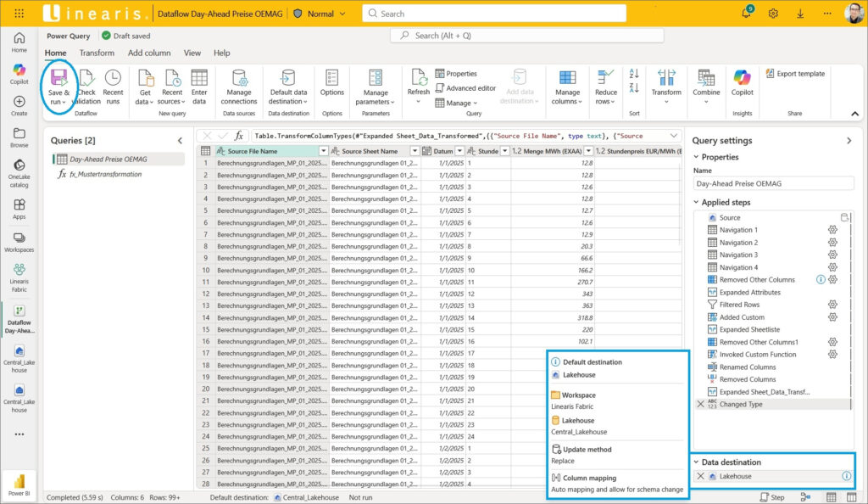Open the Add column tab
Screen dimensions: 868x504
pos(149,53)
